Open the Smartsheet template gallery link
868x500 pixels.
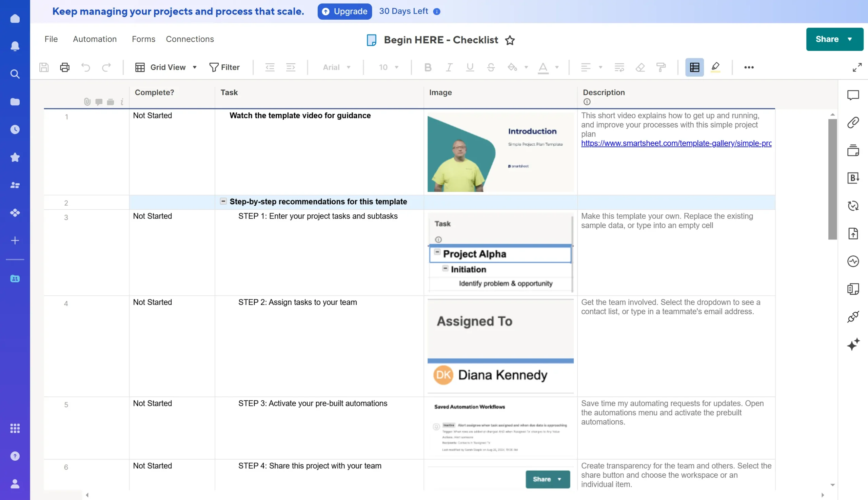point(675,143)
